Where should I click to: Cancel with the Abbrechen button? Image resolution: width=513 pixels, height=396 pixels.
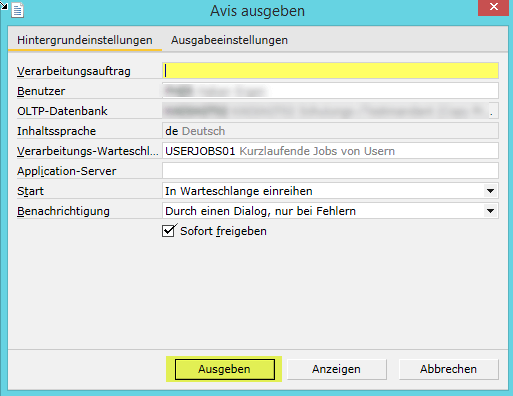tap(448, 369)
